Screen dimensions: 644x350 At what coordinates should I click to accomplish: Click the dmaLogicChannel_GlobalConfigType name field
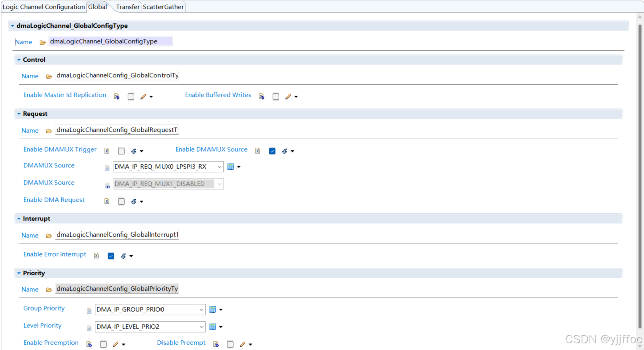(x=110, y=41)
